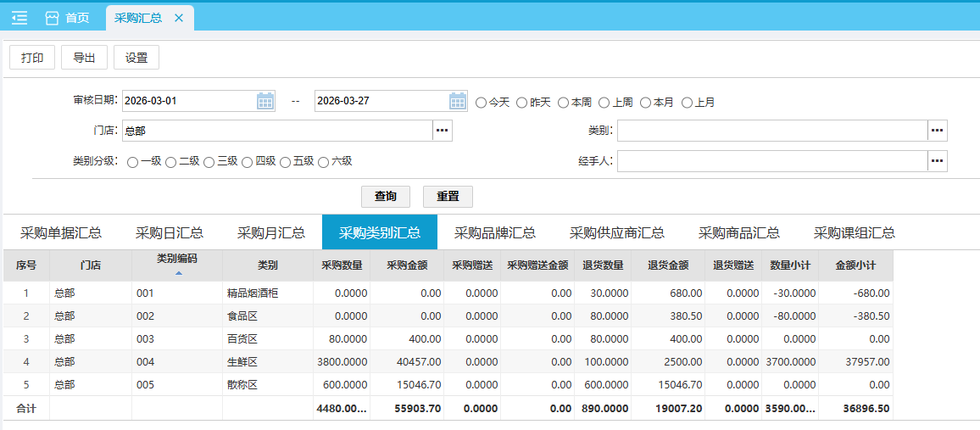Open the 经手人 lookup ellipsis button
The image size is (980, 430).
(x=937, y=161)
